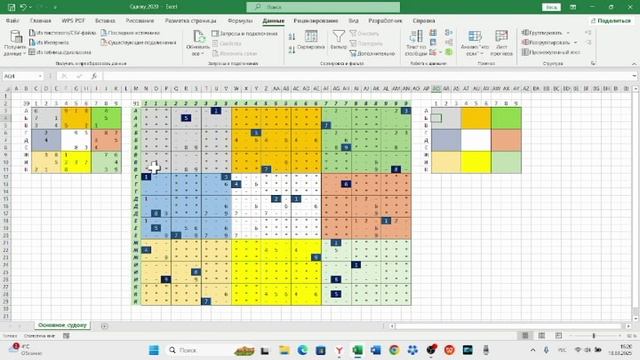Launch Text to Columns tool

[x=416, y=42]
